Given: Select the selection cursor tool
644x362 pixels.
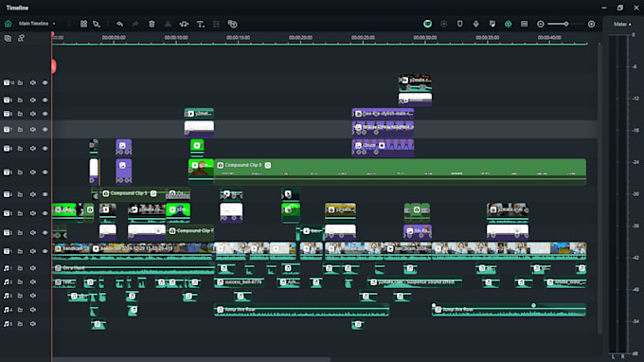Looking at the screenshot, I should tap(97, 24).
